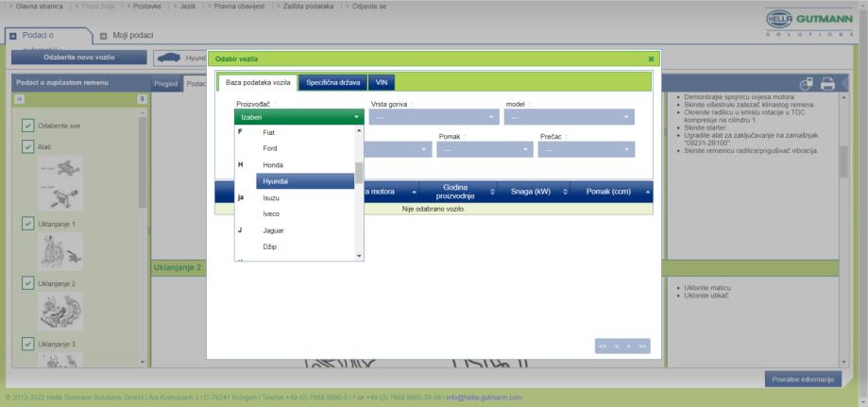The image size is (868, 407).
Task: Click Povratne informacije button
Action: (x=803, y=379)
